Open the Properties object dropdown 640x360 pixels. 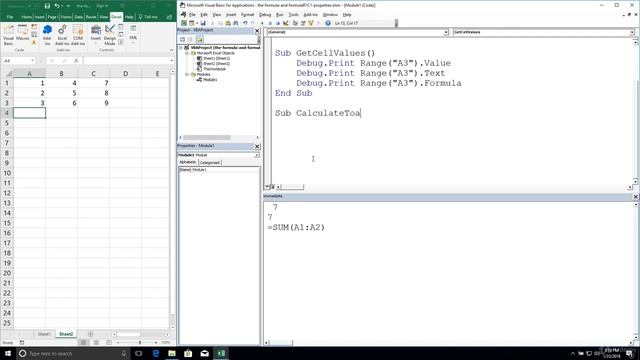pyautogui.click(x=257, y=155)
